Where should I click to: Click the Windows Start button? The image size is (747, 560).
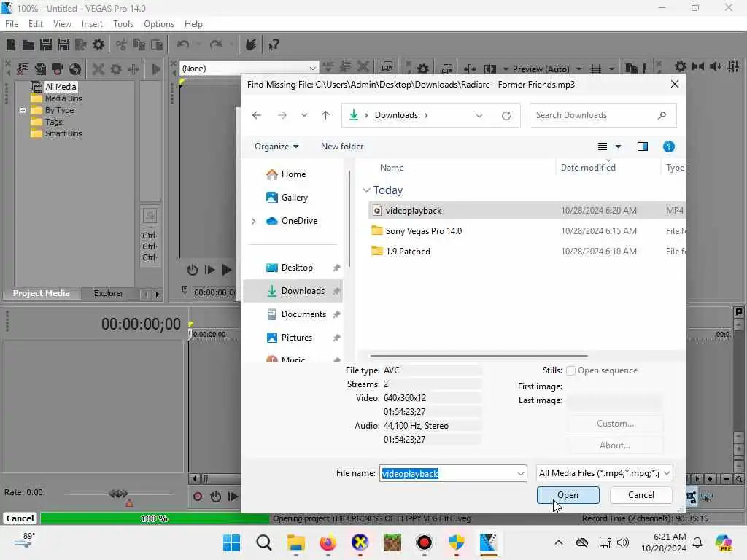pyautogui.click(x=232, y=542)
